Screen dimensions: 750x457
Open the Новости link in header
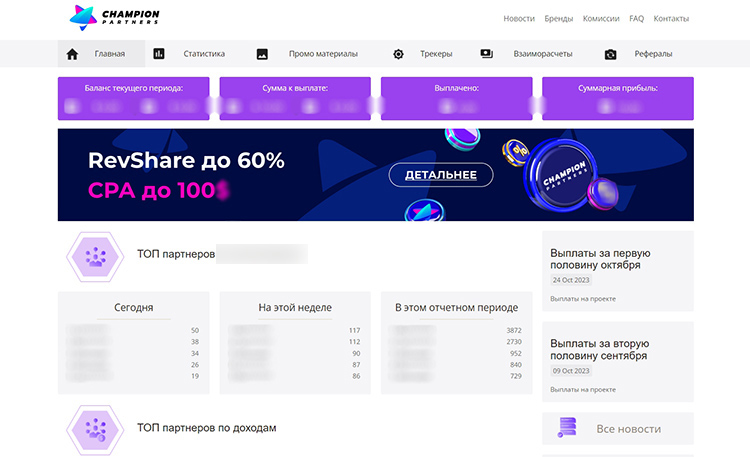[519, 18]
